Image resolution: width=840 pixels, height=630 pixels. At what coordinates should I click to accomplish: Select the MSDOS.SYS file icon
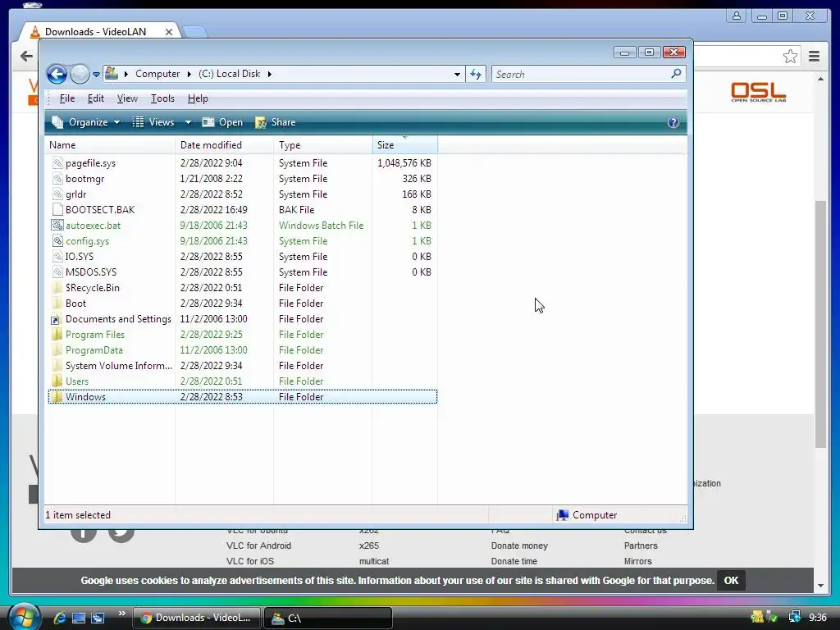pos(57,272)
